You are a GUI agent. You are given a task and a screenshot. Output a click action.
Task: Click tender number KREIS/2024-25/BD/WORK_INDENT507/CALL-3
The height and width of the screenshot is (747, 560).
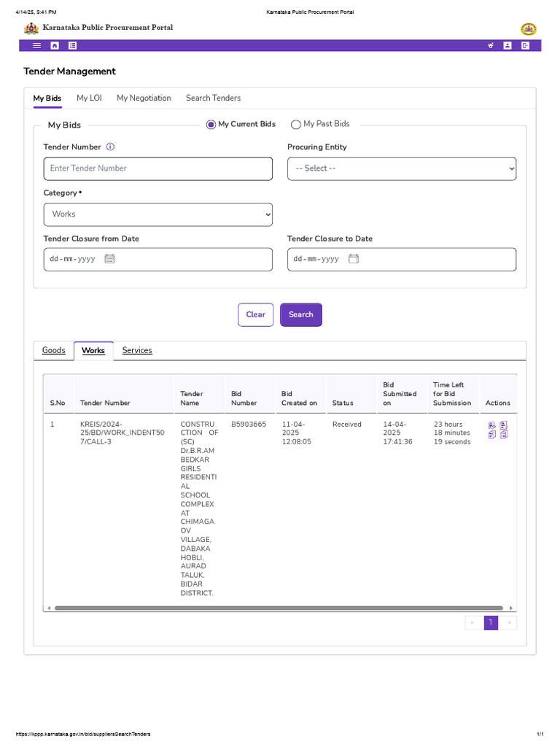122,433
